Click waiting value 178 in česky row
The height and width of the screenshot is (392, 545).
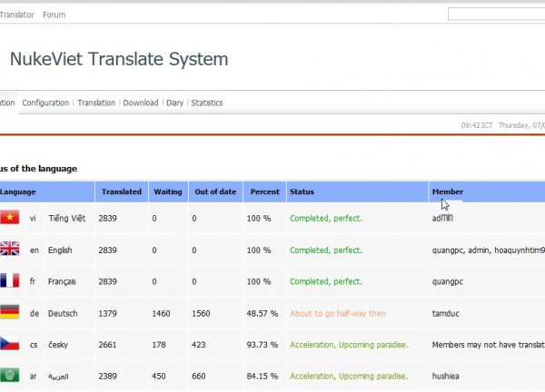point(158,345)
